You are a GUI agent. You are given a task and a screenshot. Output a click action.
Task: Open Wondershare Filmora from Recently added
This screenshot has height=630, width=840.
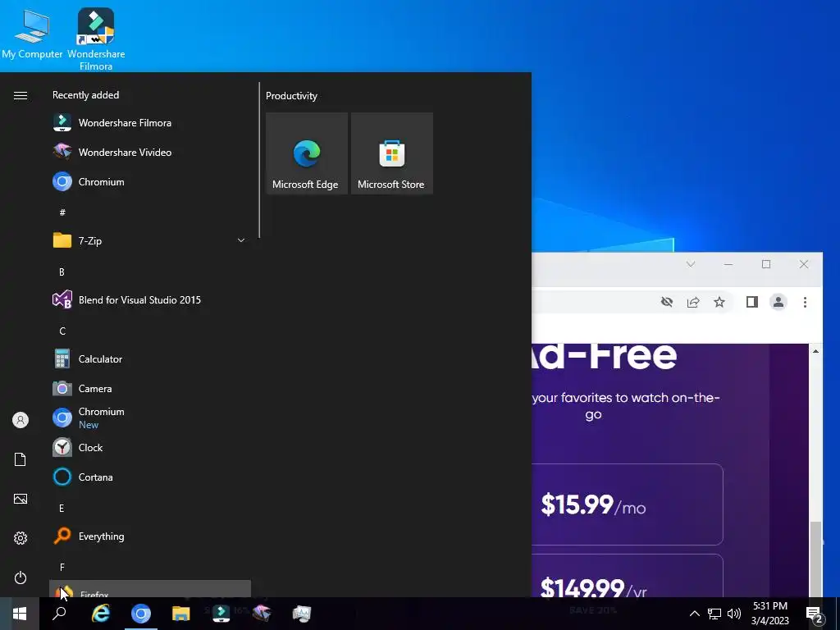[149, 123]
